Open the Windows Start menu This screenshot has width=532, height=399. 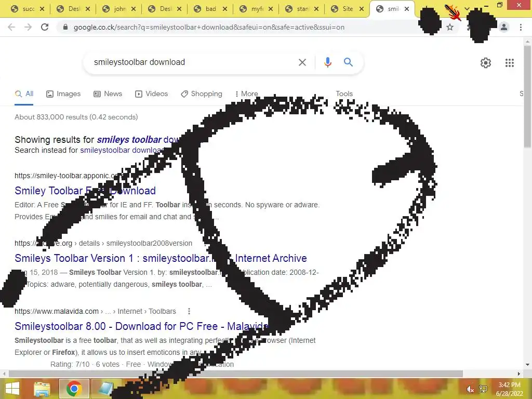coord(12,389)
